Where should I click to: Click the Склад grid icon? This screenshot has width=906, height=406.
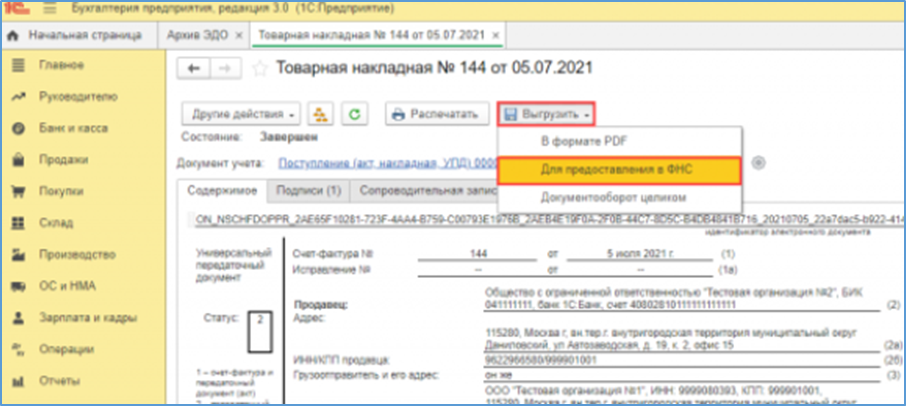18,224
